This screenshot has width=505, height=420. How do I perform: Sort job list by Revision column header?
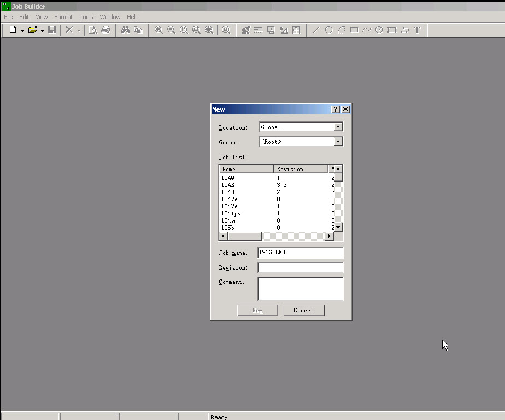point(301,169)
